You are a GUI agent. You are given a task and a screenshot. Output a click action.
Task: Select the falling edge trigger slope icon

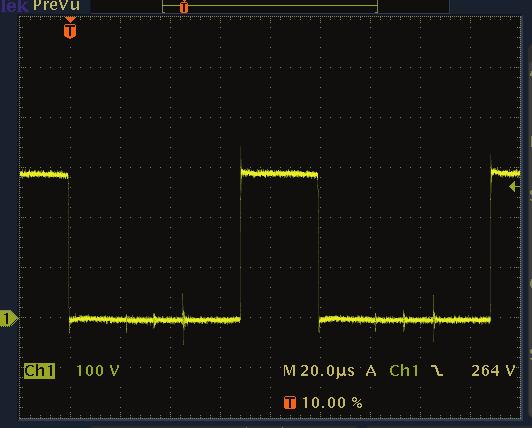pyautogui.click(x=437, y=371)
